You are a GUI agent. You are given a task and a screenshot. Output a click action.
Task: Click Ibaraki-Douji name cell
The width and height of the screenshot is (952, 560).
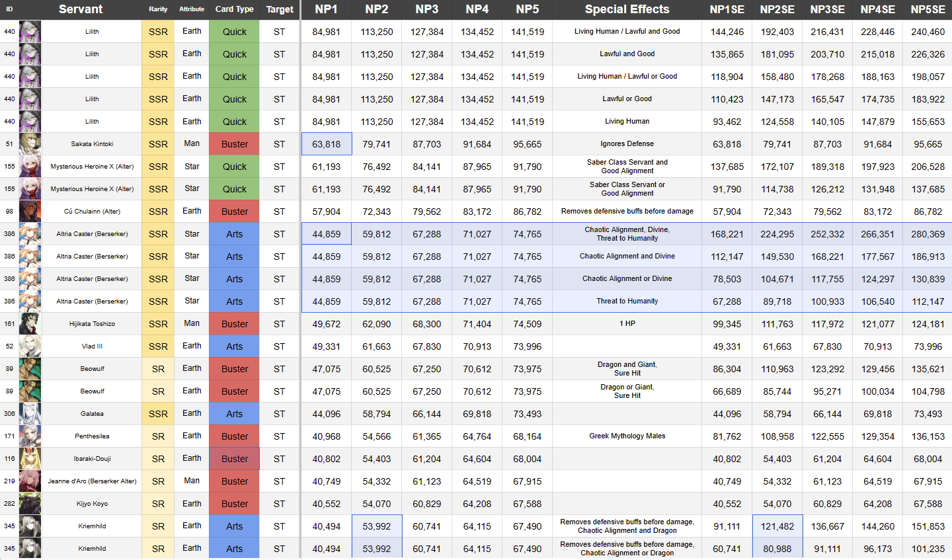tap(92, 459)
